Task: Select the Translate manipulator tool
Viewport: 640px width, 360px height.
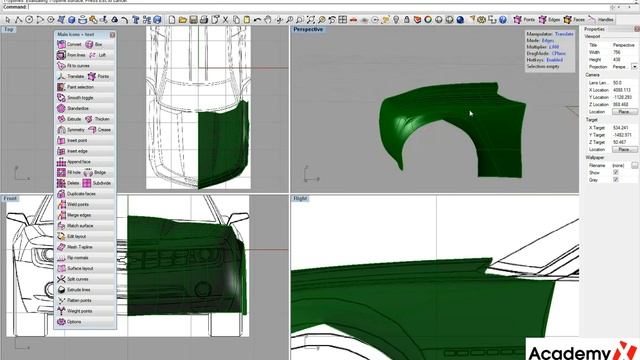Action: pyautogui.click(x=71, y=76)
